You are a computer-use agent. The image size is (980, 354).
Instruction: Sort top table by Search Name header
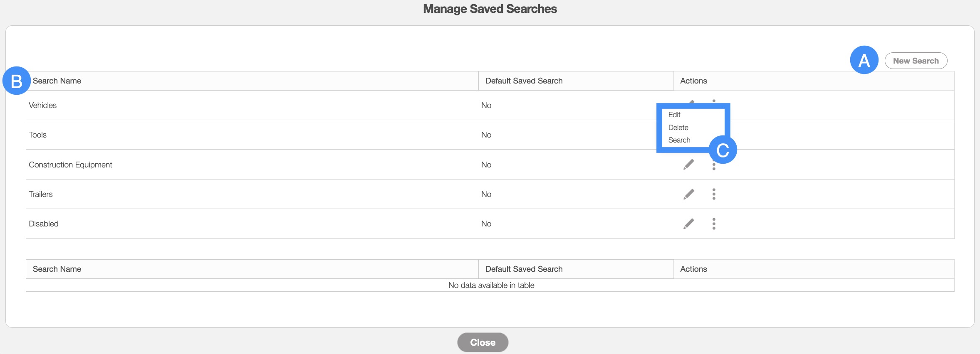point(57,81)
